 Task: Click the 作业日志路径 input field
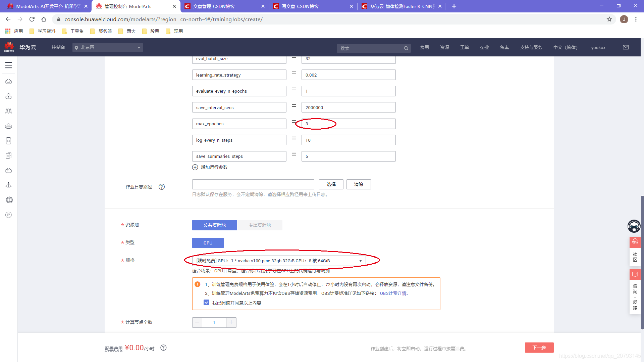253,184
